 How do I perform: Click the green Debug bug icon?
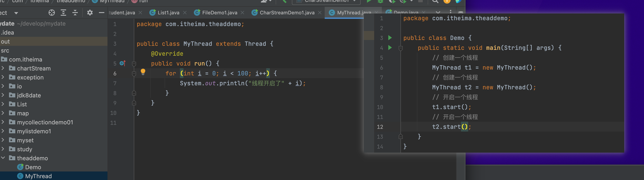pyautogui.click(x=380, y=1)
